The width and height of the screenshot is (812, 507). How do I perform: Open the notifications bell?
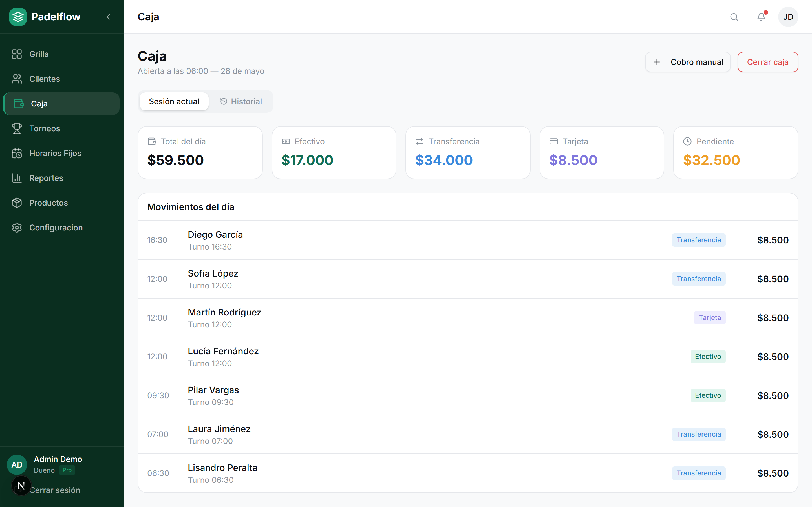coord(761,17)
